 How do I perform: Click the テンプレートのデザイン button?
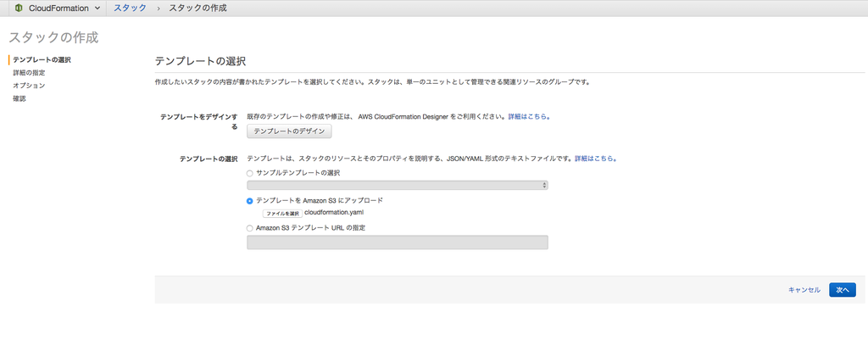click(x=289, y=131)
